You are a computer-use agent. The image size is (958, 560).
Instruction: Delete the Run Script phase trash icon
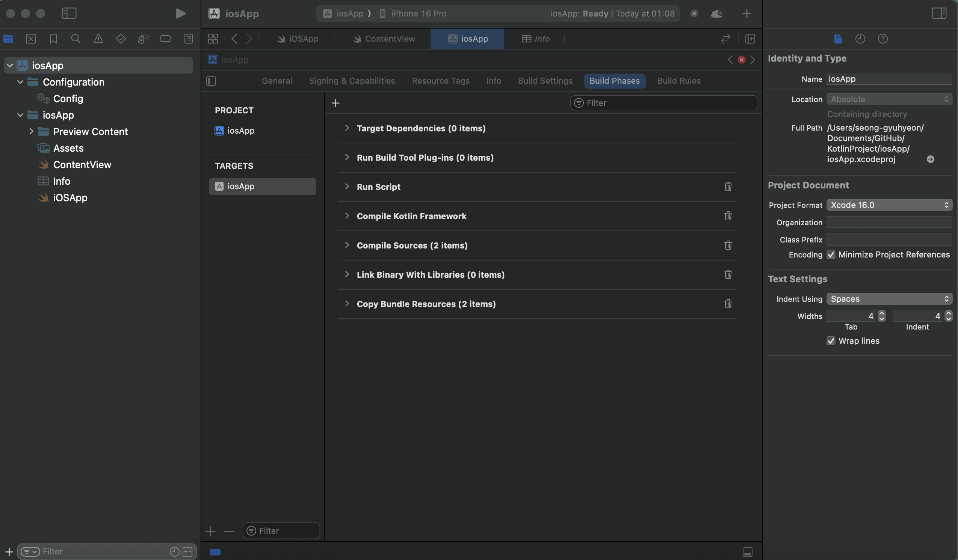tap(728, 187)
